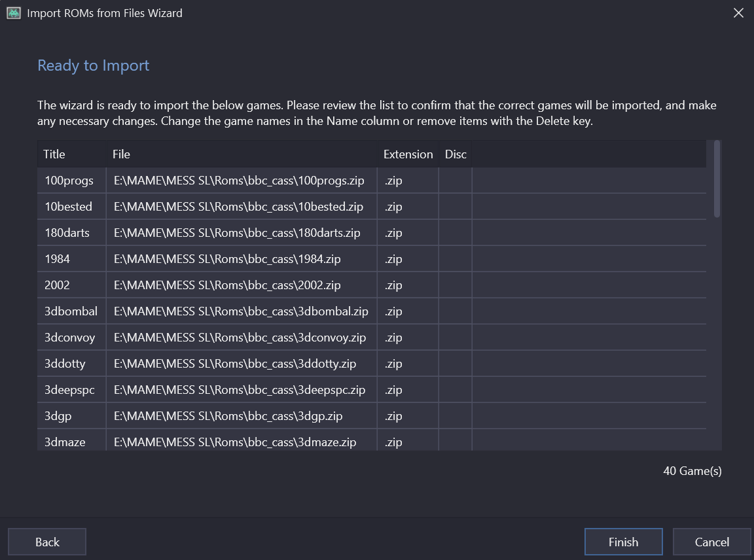Select the 10bested title cell
This screenshot has height=560, width=754.
click(x=68, y=207)
